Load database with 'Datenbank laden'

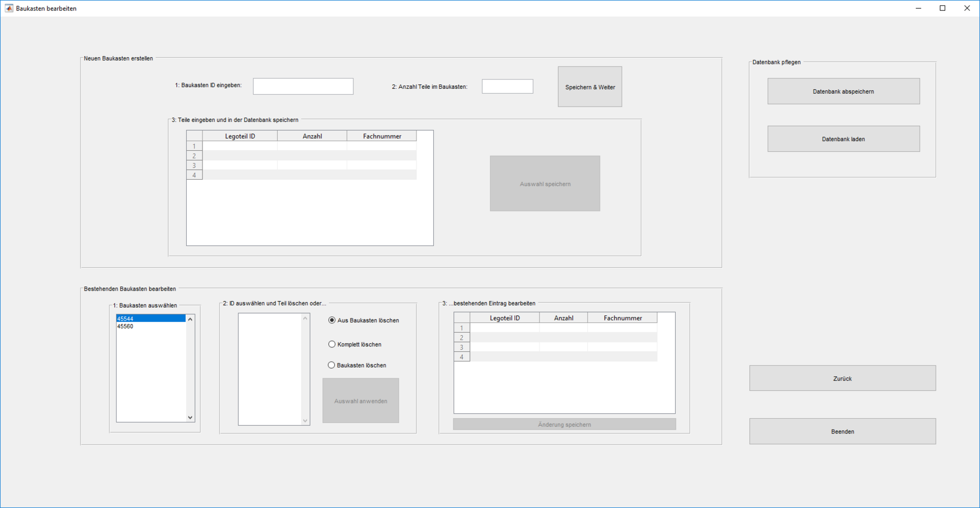click(x=843, y=139)
